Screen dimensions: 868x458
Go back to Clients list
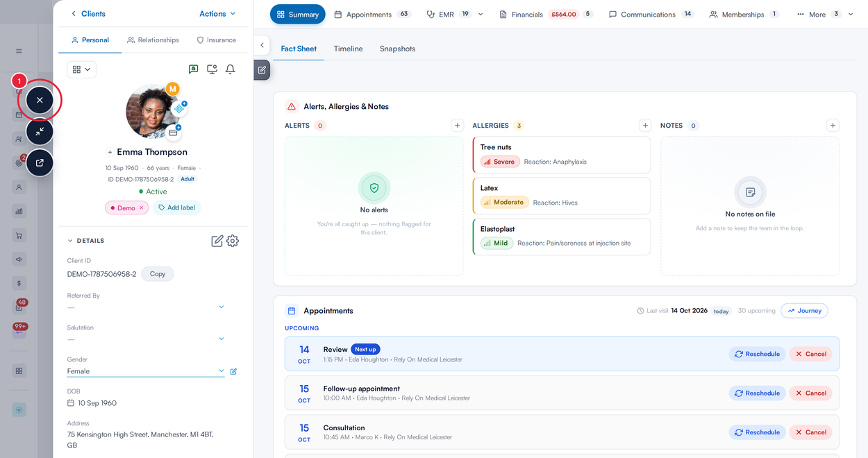(88, 14)
